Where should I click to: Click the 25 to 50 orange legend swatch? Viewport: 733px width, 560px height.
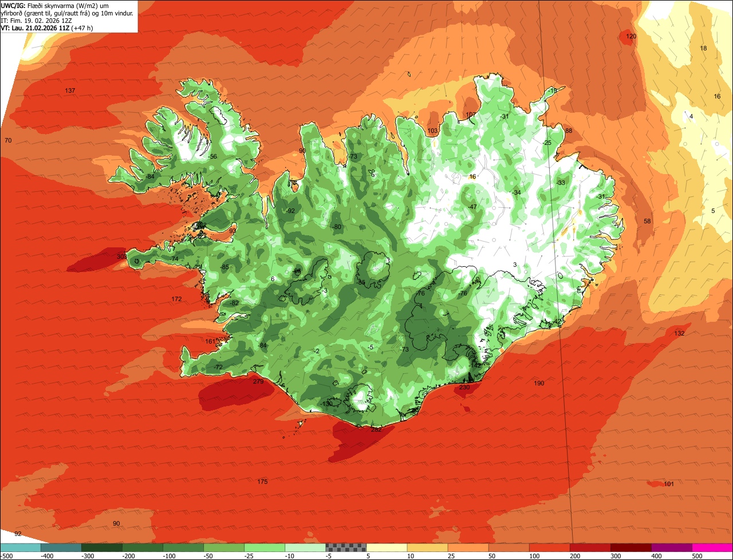(468, 547)
